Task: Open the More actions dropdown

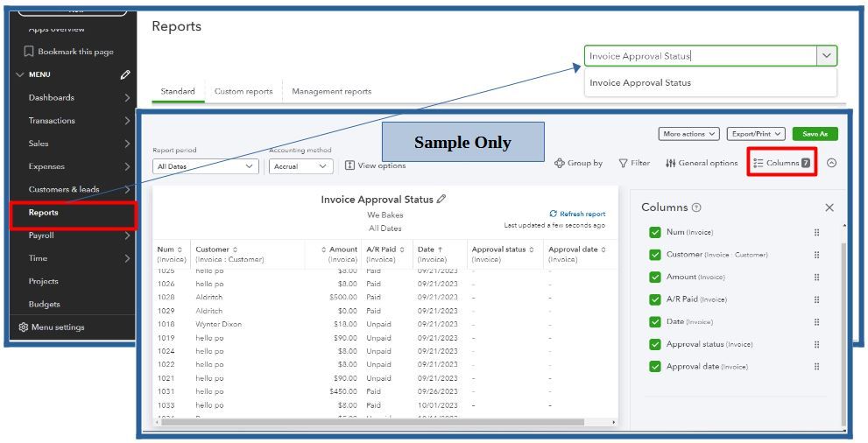Action: coord(688,134)
